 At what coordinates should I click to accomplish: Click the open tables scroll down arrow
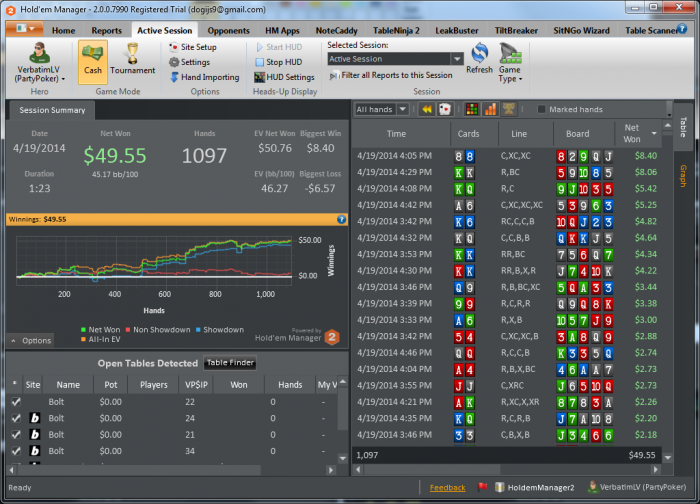coord(342,458)
